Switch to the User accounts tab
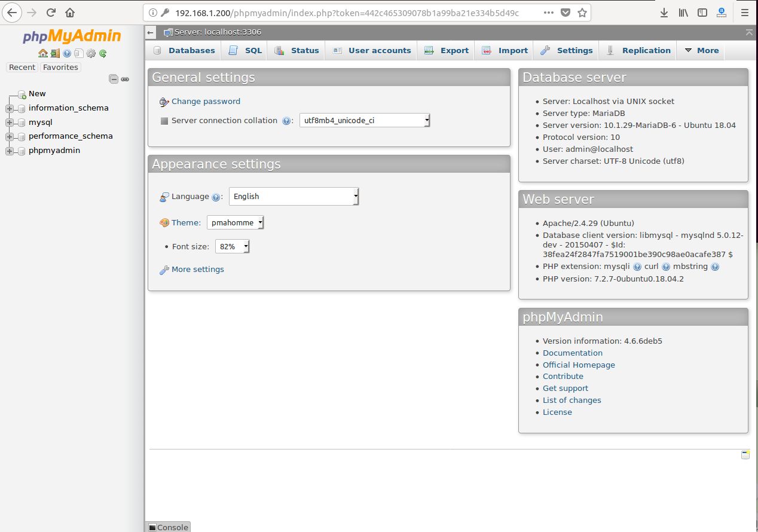 coord(372,51)
